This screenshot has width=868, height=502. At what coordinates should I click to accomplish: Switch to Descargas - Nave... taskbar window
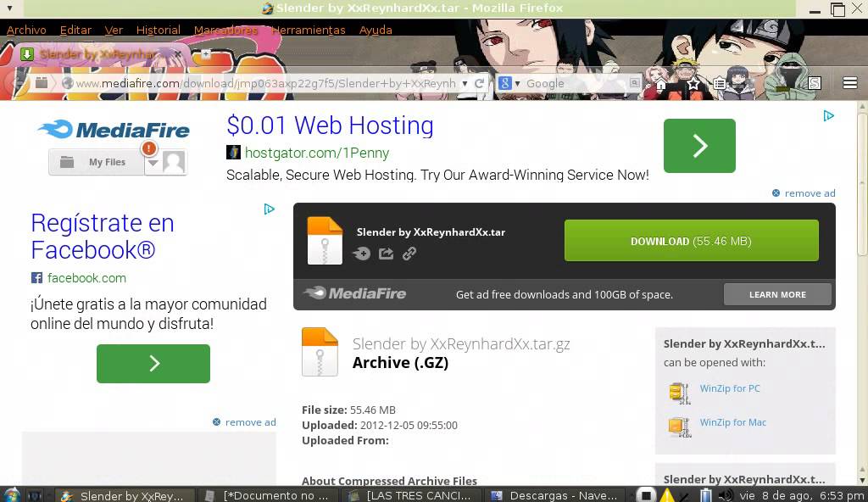[554, 495]
